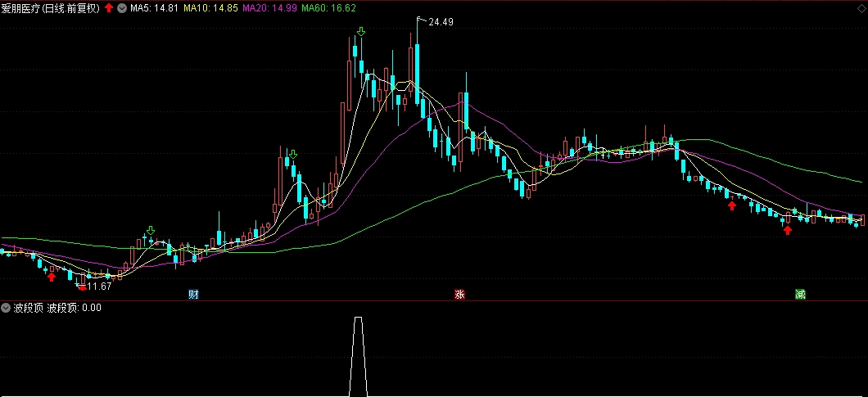Click the red up arrow left of the 11.67 low
868x397 pixels.
click(52, 277)
